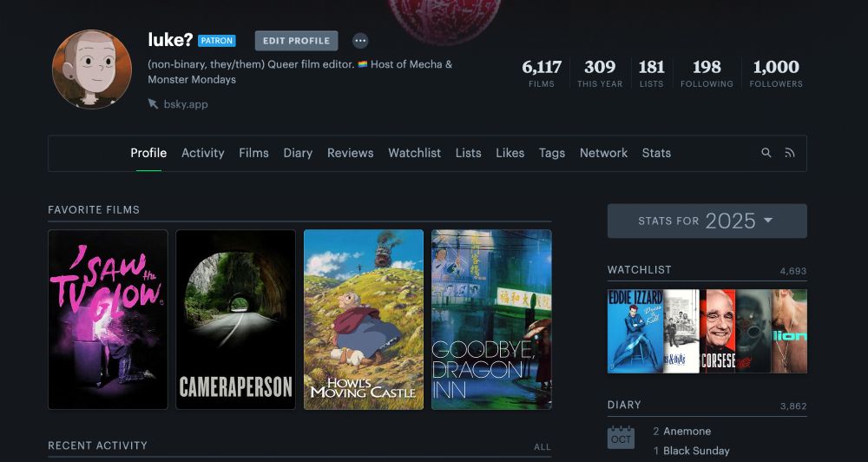Click luke's profile avatar image
868x462 pixels.
92,69
